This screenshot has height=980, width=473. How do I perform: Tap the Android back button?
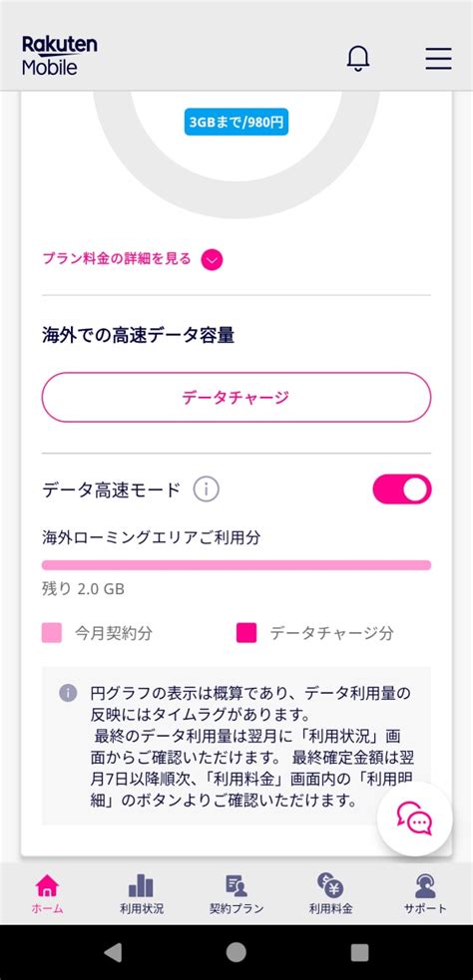point(113,952)
